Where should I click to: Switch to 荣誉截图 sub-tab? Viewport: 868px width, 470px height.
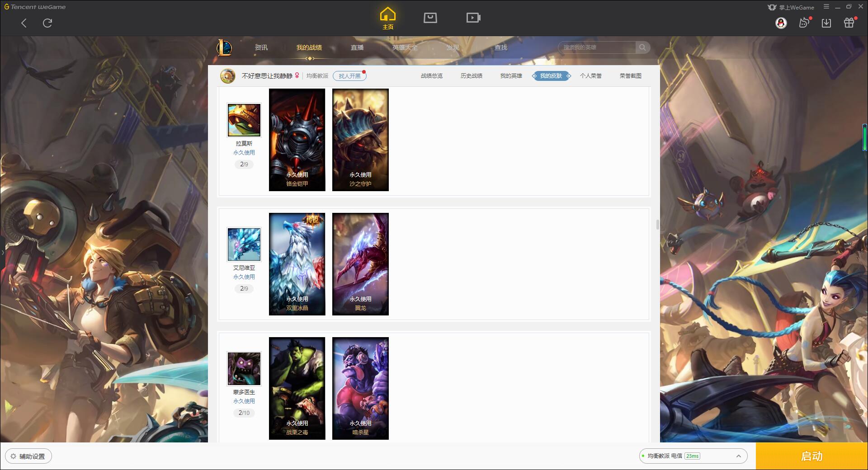631,76
